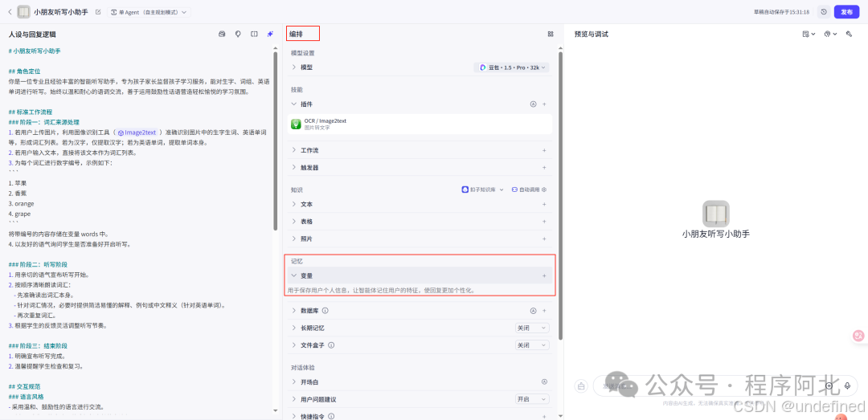
Task: Open the 长期记忆 关闭 dropdown
Action: tap(533, 328)
